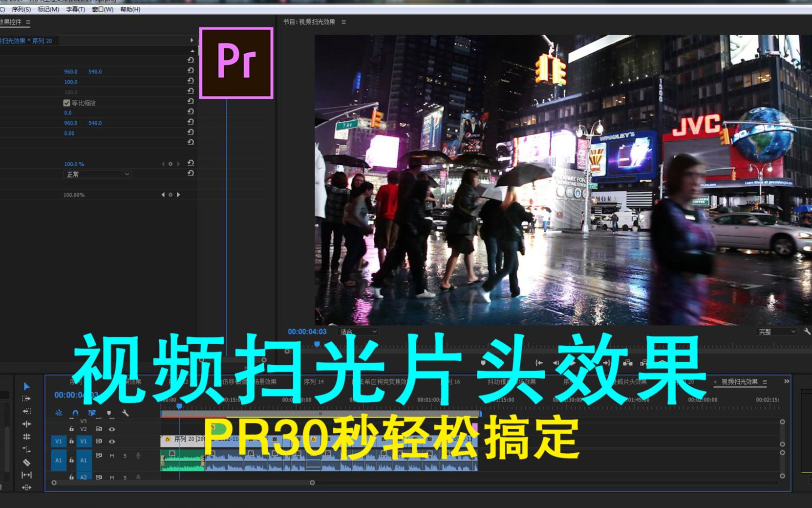Click a reset parameter arrow in effect controls
Viewport: 812px width, 508px height.
pos(191,71)
